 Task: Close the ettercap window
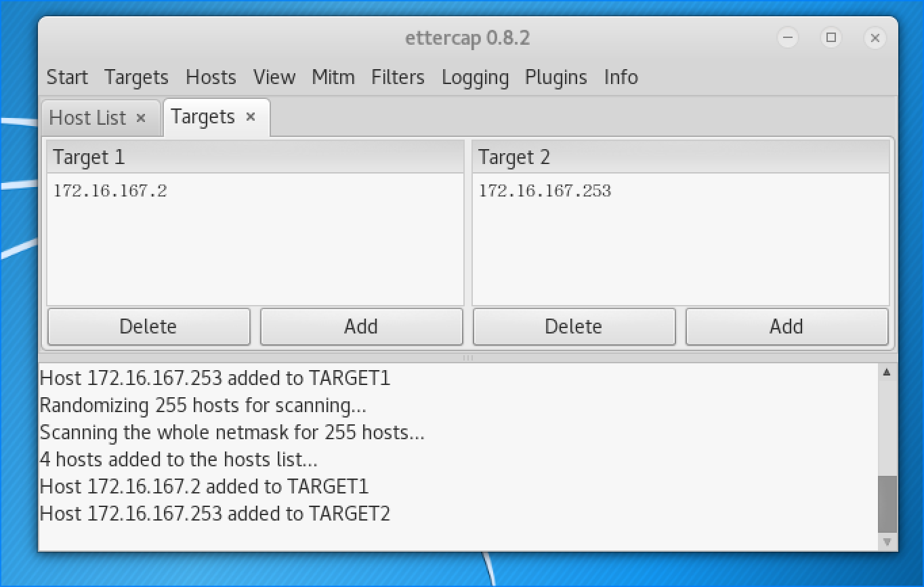coord(875,38)
